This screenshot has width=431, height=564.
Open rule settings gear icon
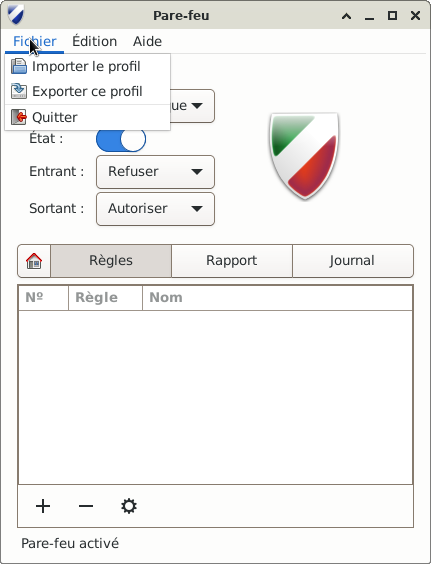click(x=129, y=506)
